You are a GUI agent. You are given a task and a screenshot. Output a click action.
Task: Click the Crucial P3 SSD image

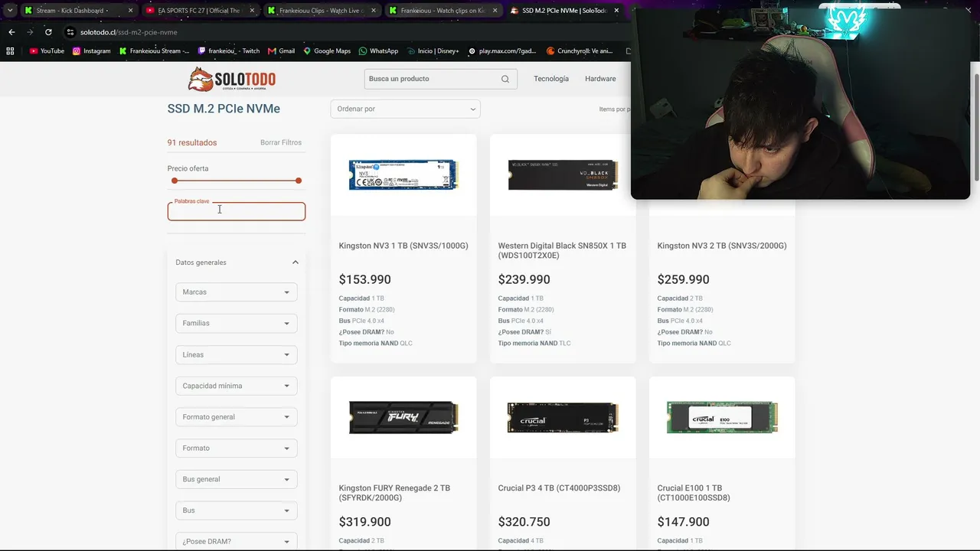click(563, 417)
